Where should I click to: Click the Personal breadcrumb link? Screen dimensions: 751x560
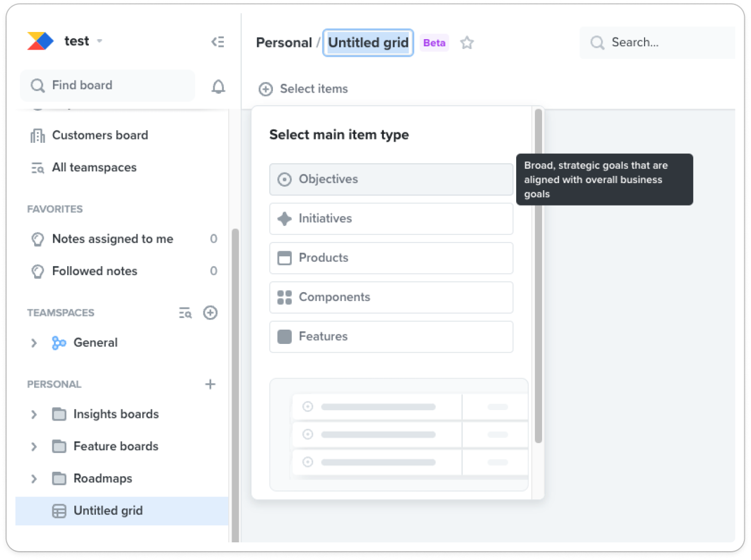pyautogui.click(x=284, y=42)
